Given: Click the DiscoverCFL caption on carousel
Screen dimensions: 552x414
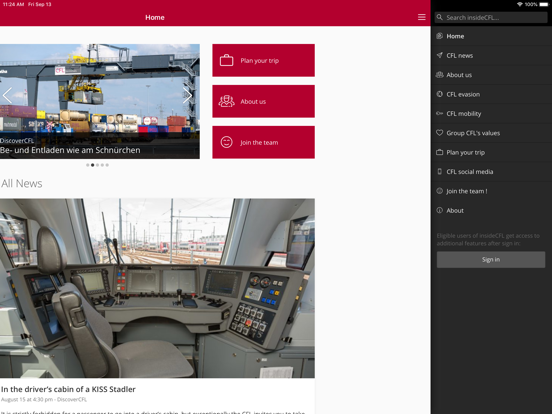Looking at the screenshot, I should click(17, 140).
